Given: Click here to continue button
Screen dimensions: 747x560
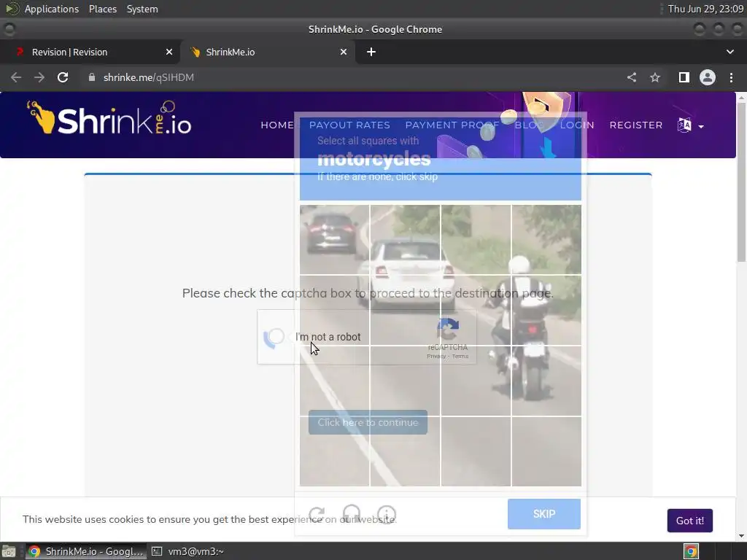Looking at the screenshot, I should tap(368, 422).
